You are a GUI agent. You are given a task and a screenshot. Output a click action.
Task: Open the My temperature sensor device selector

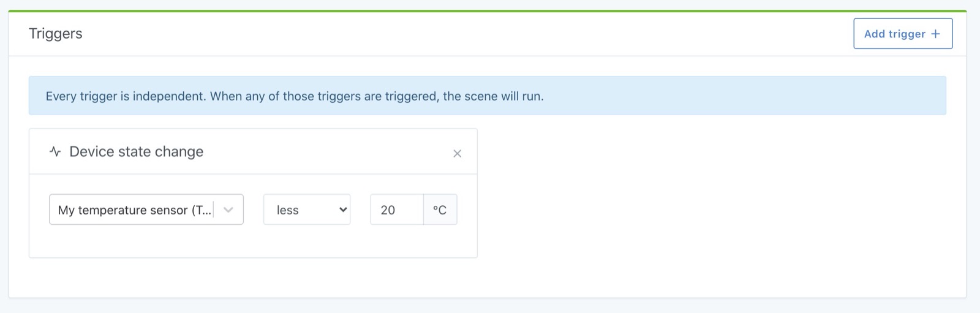132,210
